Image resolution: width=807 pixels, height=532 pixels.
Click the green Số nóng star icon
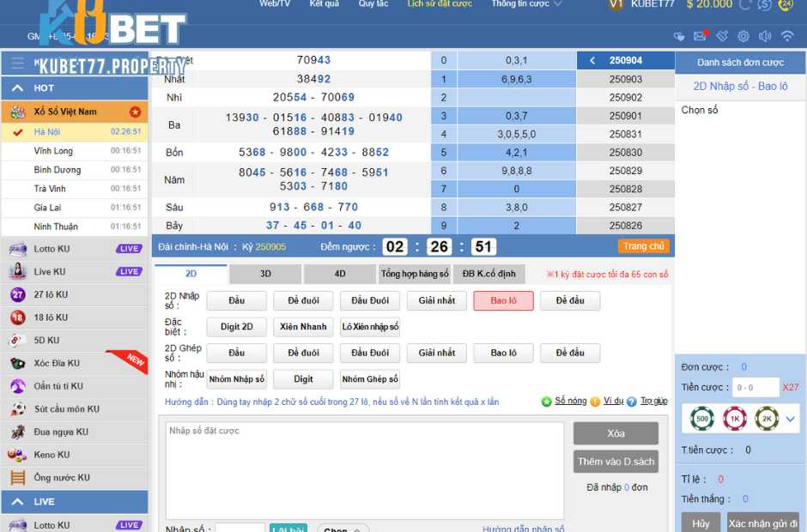(547, 402)
